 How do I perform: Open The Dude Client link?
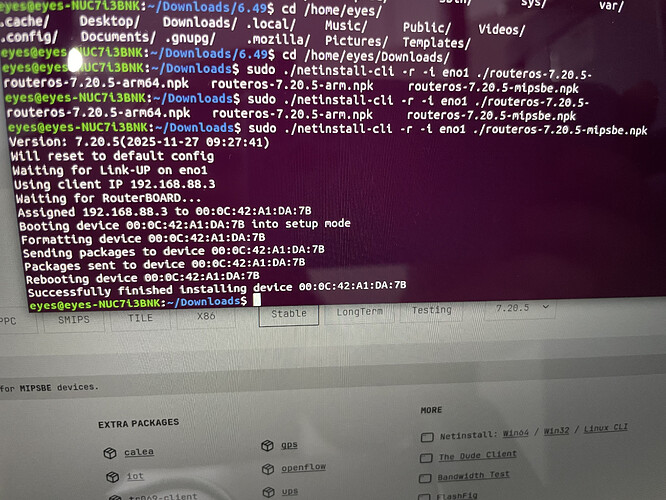(x=477, y=455)
